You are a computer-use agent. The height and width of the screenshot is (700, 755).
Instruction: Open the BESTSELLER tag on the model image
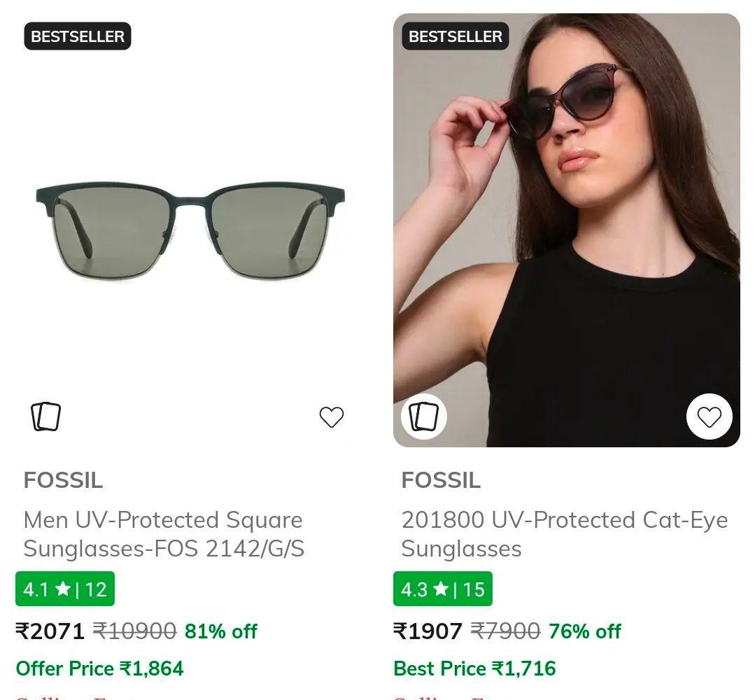tap(453, 36)
